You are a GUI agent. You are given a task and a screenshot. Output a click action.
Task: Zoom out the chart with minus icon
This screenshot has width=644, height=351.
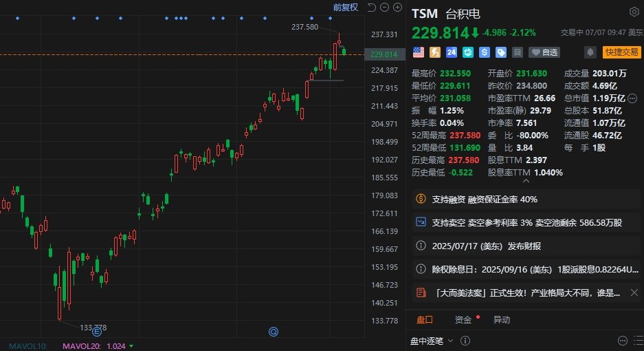point(384,7)
